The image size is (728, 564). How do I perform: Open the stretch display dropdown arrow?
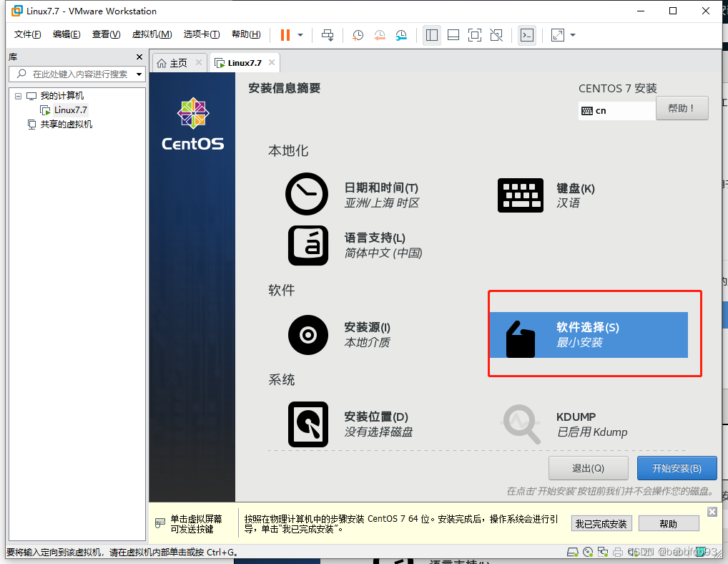coord(573,35)
